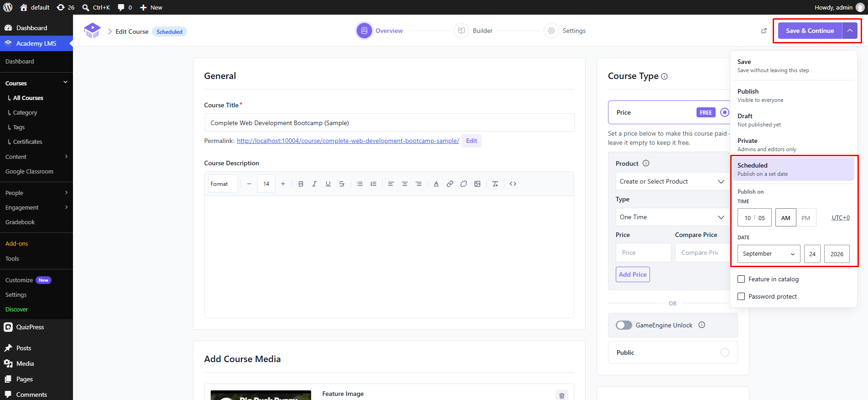868x400 pixels.
Task: Clear formatting in description editor
Action: pos(495,184)
